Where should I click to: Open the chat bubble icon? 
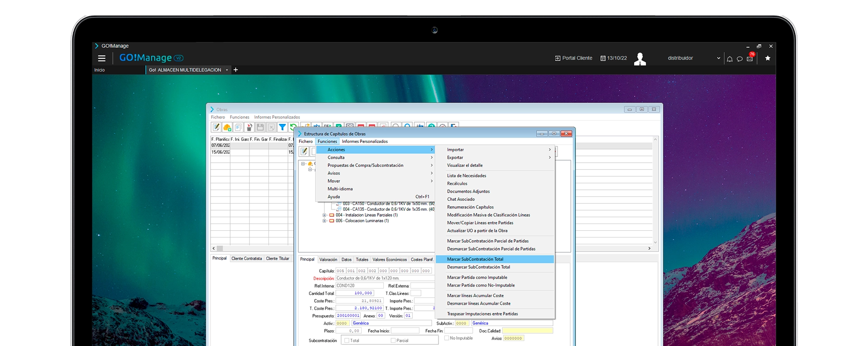pyautogui.click(x=740, y=59)
